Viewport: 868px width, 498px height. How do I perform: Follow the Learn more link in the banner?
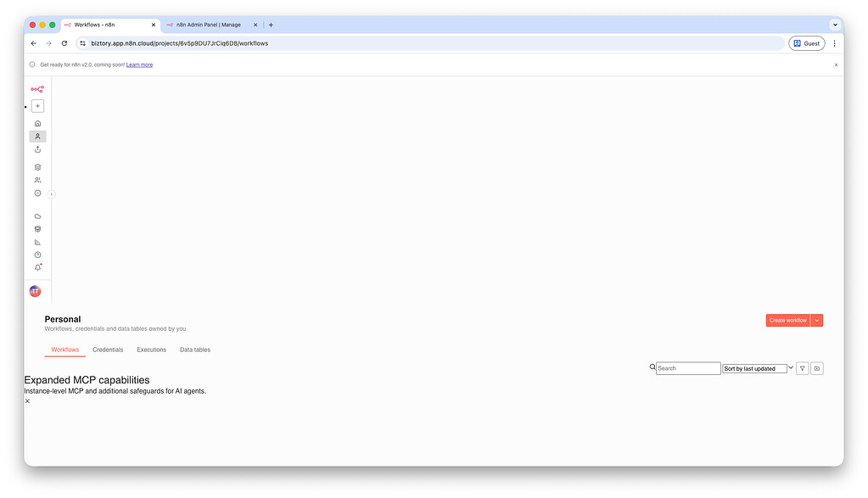pos(139,64)
